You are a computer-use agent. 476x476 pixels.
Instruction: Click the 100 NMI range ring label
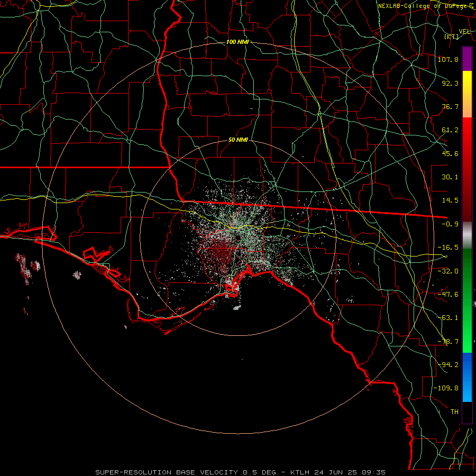click(237, 42)
